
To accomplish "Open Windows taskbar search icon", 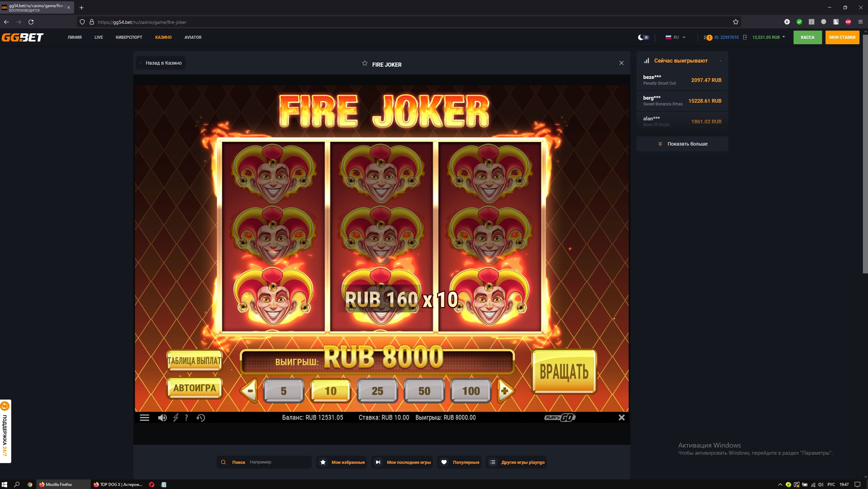I will [x=17, y=485].
